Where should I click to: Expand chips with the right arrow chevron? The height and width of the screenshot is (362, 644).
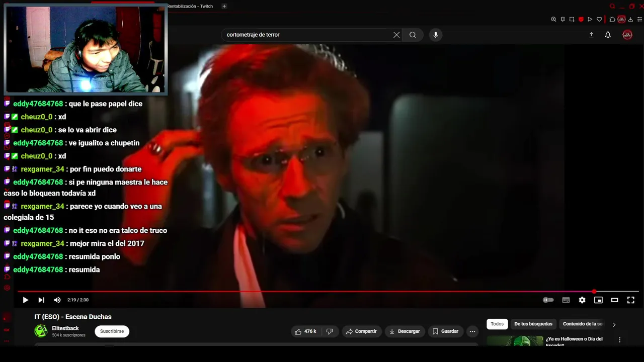(x=614, y=325)
